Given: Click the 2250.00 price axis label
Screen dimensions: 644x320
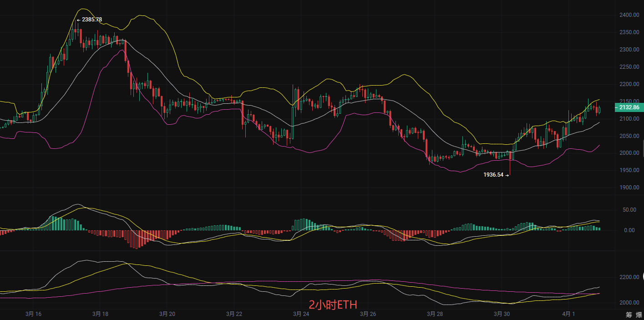Looking at the screenshot, I should point(629,67).
